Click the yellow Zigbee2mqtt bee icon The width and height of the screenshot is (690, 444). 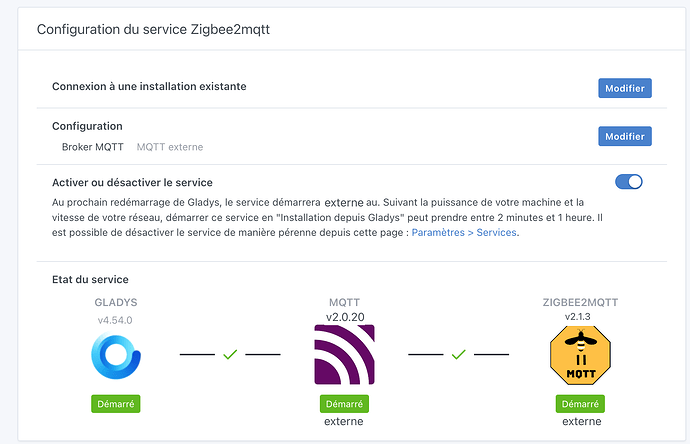click(579, 354)
